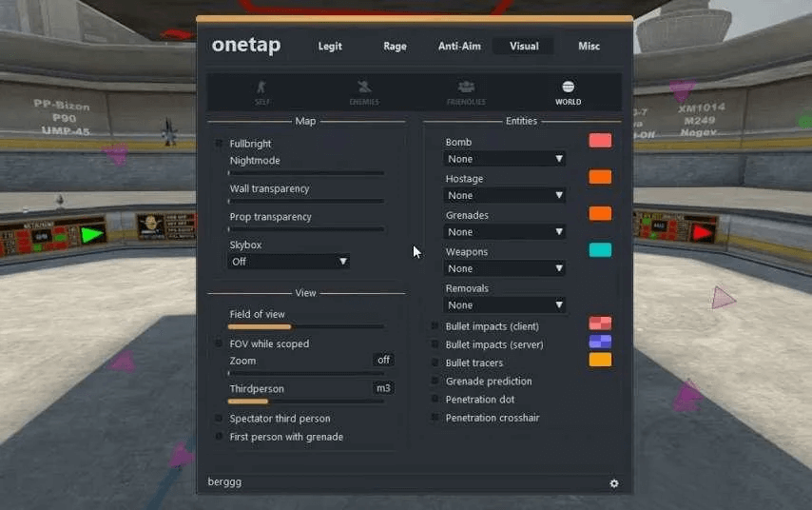This screenshot has width=812, height=510.
Task: Click the Thirdperson m3 keybind button
Action: (383, 388)
